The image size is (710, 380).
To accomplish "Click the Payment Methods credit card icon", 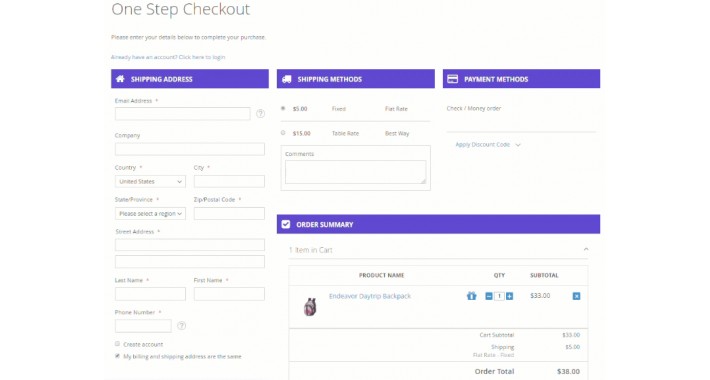I will 452,79.
